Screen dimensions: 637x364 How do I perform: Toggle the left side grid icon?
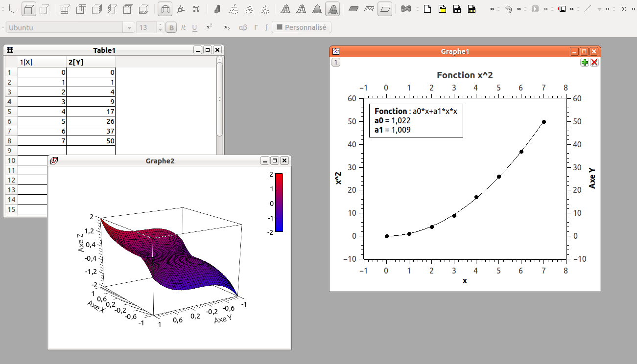coord(113,9)
